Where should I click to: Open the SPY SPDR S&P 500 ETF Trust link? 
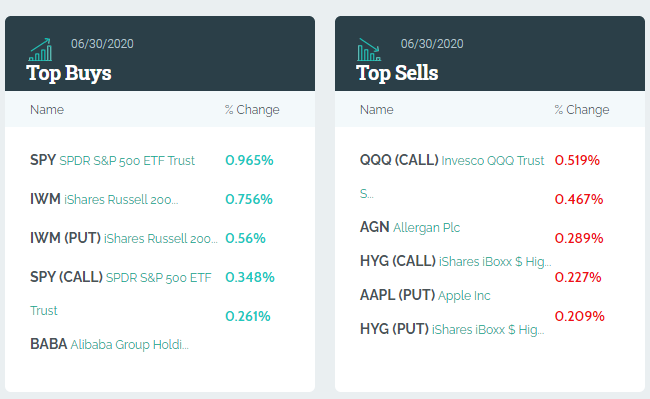click(112, 160)
